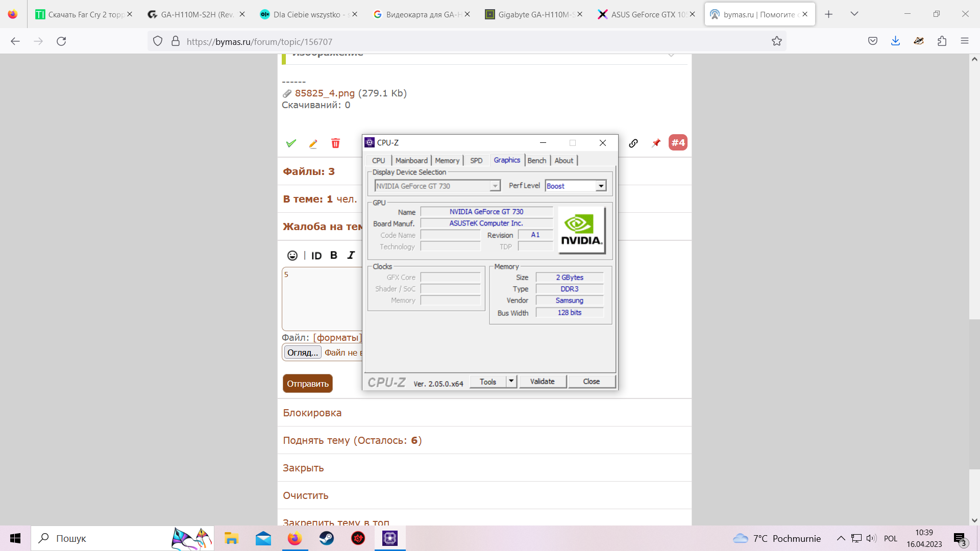Screen dimensions: 980x551
Task: Click the Отправить submit button
Action: pyautogui.click(x=307, y=384)
